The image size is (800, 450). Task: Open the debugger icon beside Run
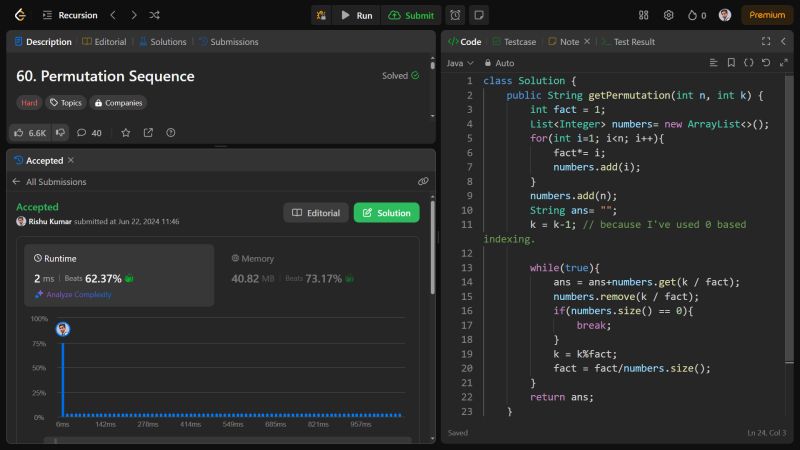click(321, 15)
